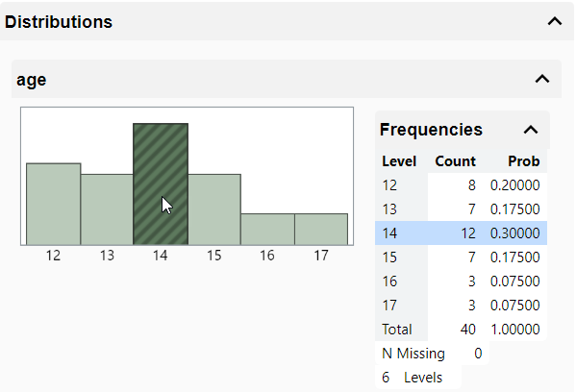Select Level 15 row in Frequencies
This screenshot has height=392, width=576.
coord(461,257)
